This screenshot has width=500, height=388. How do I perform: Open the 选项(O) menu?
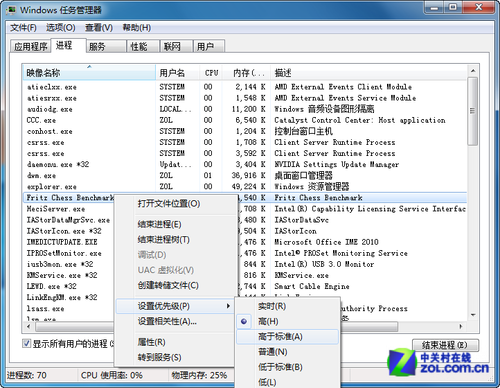point(60,28)
